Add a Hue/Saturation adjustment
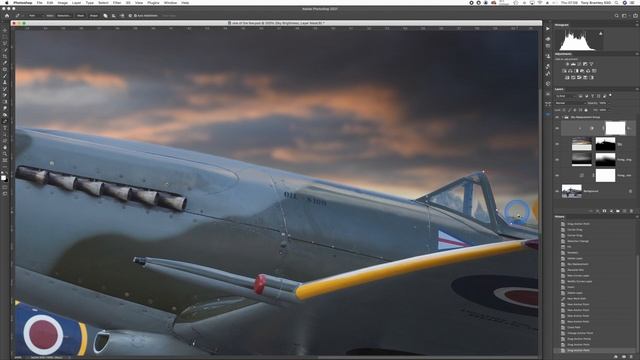 tap(564, 71)
